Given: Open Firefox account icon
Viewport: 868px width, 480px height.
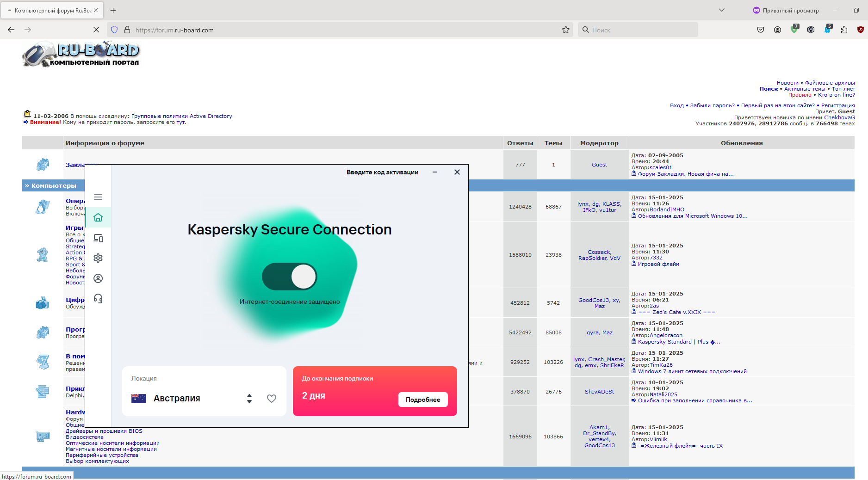Looking at the screenshot, I should tap(777, 30).
